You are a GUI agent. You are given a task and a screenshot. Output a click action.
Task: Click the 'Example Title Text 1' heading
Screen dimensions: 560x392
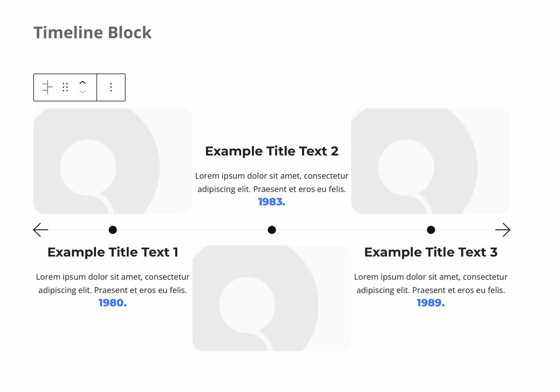tap(113, 252)
